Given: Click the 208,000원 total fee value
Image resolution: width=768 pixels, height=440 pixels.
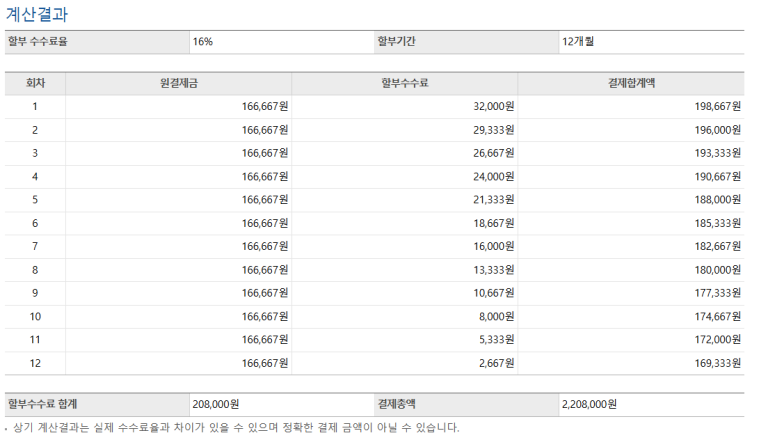Looking at the screenshot, I should (216, 405).
